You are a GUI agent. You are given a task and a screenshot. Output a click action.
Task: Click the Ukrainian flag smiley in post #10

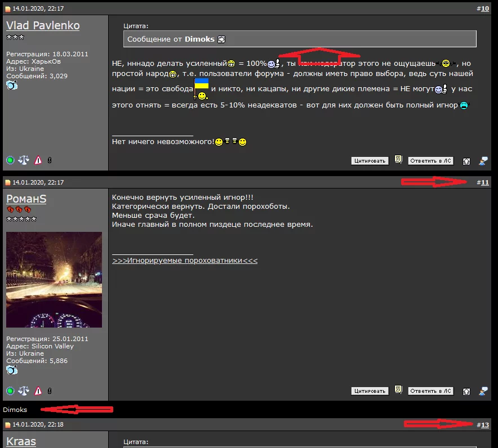click(x=201, y=89)
